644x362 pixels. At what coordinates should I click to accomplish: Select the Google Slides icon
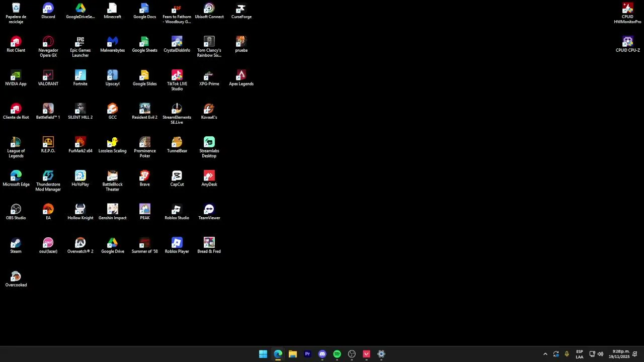coord(144,78)
